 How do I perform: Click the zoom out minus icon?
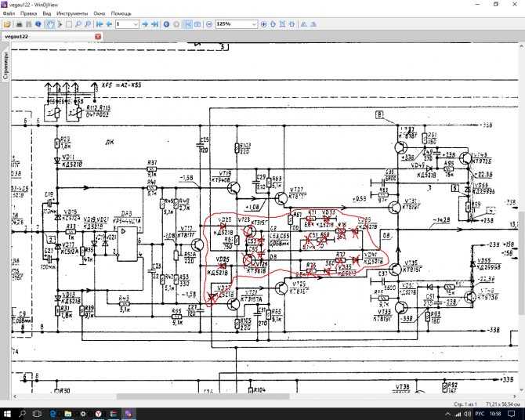point(209,24)
